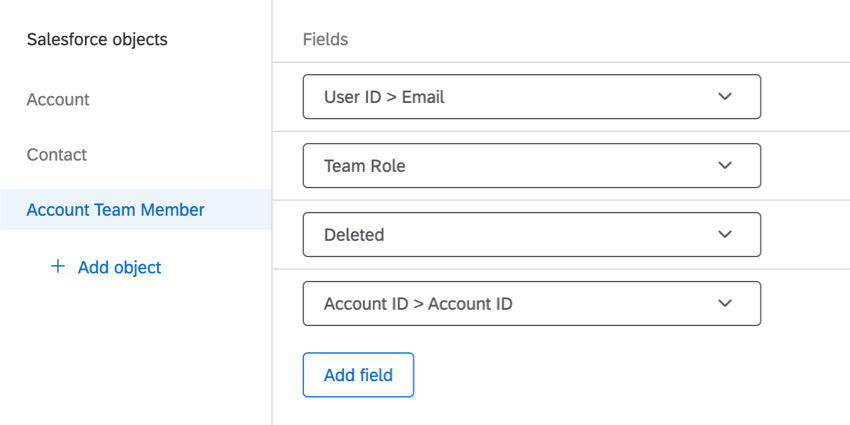Click the Add object link

tap(119, 267)
